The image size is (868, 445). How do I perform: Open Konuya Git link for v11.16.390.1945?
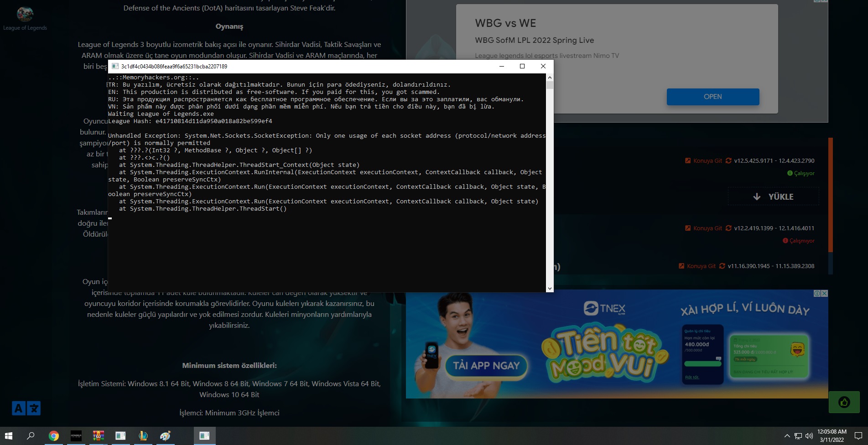701,266
